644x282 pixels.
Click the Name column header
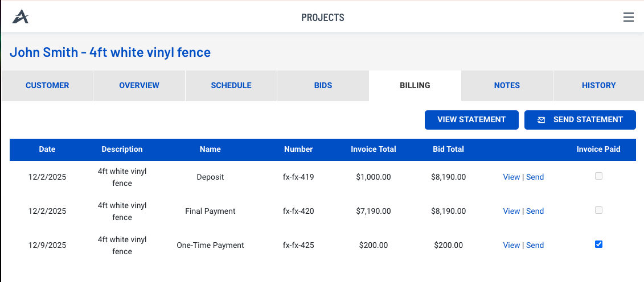[x=210, y=149]
